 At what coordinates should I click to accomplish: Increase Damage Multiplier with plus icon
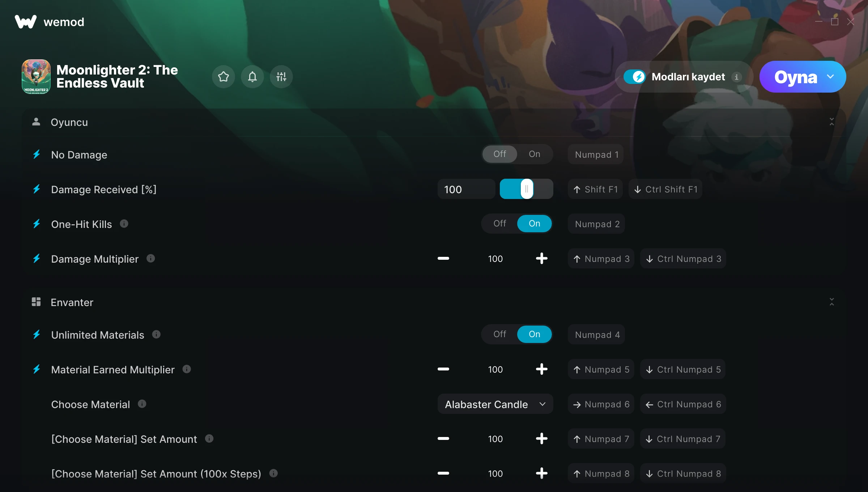(541, 258)
